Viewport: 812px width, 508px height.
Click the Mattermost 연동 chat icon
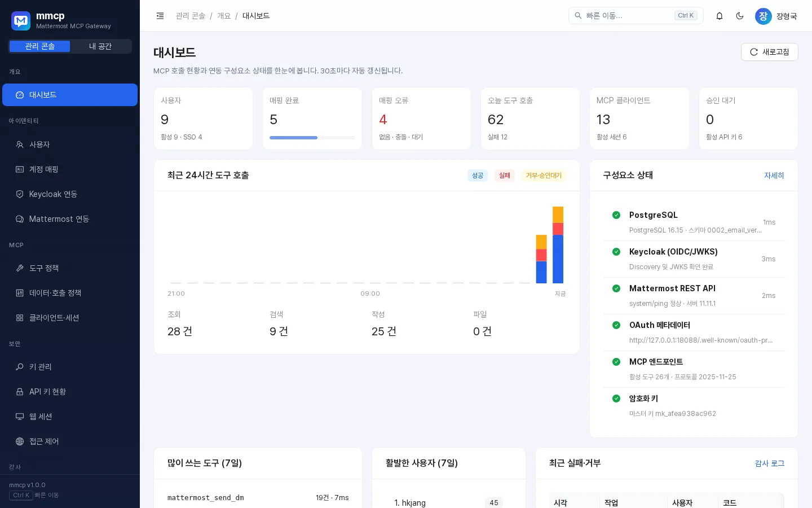20,219
